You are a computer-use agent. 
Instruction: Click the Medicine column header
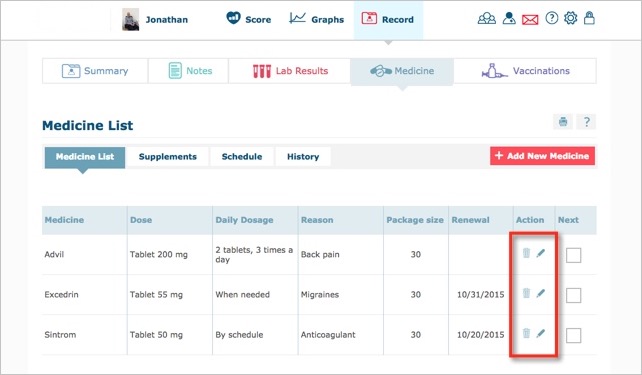(x=64, y=220)
